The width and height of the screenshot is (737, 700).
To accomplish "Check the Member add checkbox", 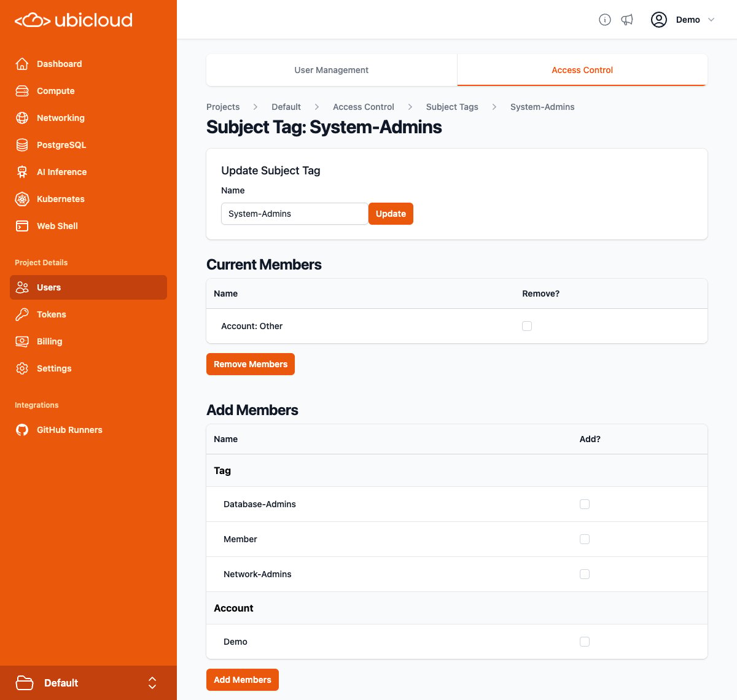I will 585,539.
